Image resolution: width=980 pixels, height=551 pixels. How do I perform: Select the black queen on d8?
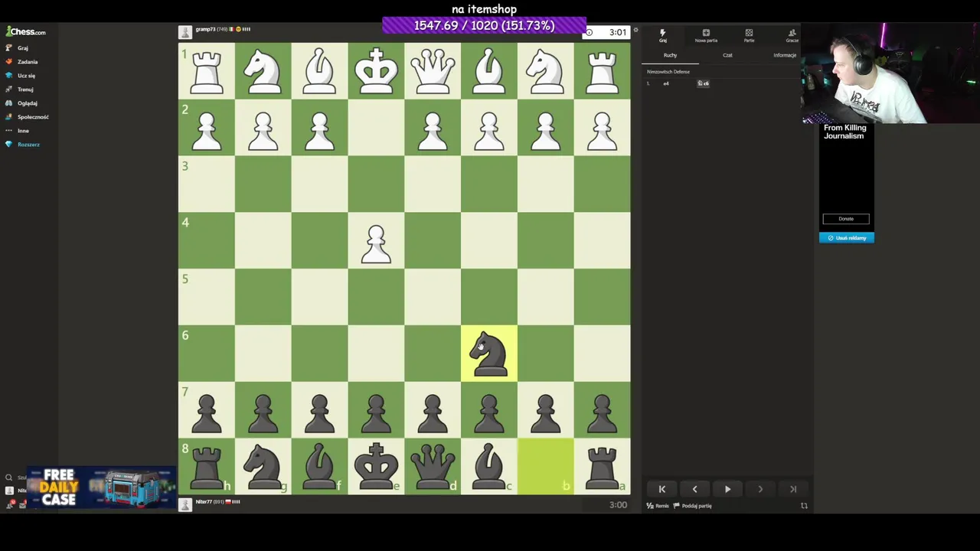[x=433, y=466]
